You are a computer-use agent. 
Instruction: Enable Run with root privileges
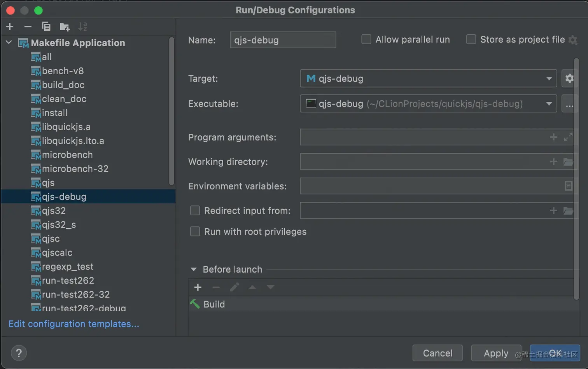[195, 232]
